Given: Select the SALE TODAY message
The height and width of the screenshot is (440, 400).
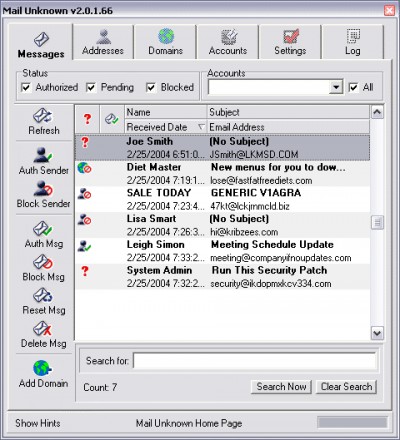Looking at the screenshot, I should coord(223,199).
